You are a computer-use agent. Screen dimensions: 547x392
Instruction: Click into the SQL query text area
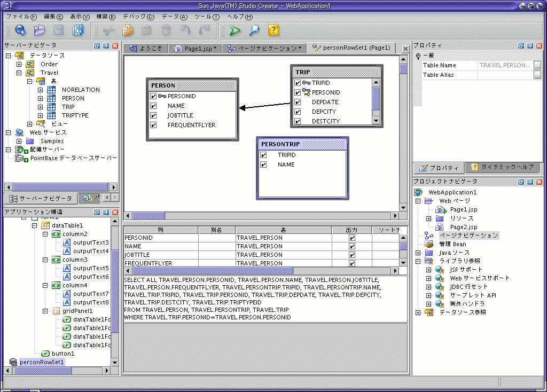(265, 299)
